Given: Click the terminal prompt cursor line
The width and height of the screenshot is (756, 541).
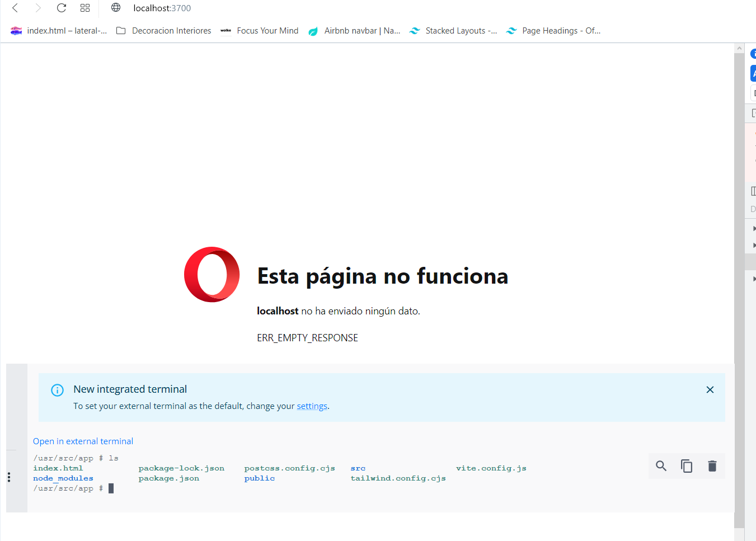Looking at the screenshot, I should 73,488.
